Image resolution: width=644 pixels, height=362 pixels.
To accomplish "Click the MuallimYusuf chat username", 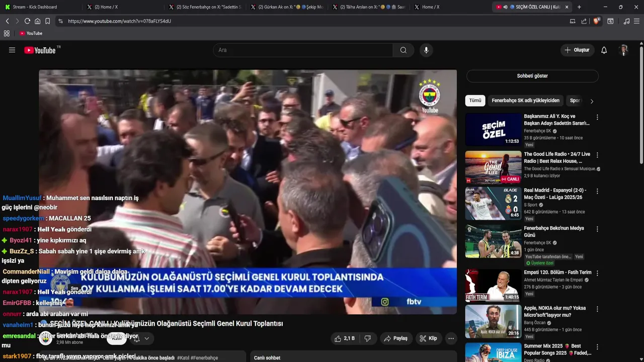I will click(x=22, y=198).
